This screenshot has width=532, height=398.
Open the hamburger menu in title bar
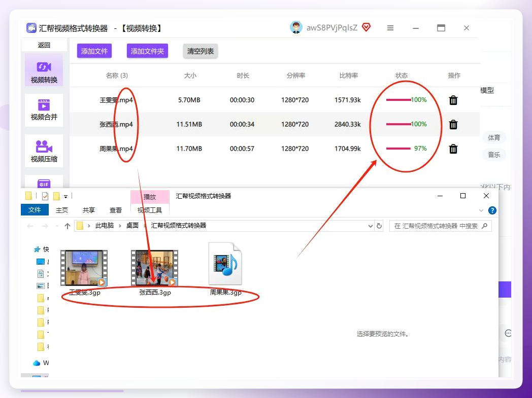tap(390, 28)
